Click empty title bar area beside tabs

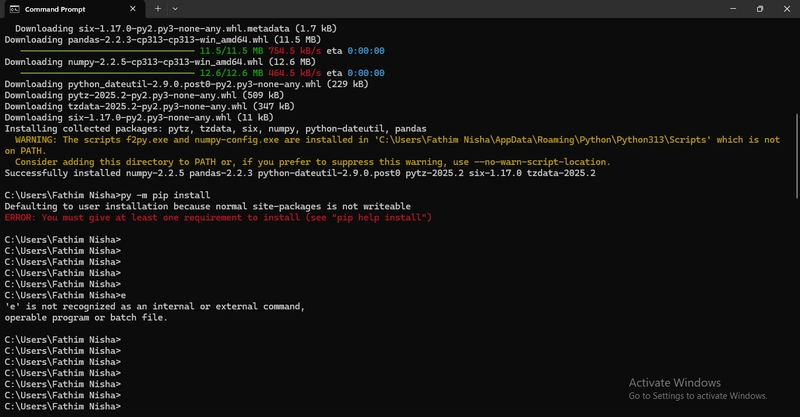pos(449,9)
